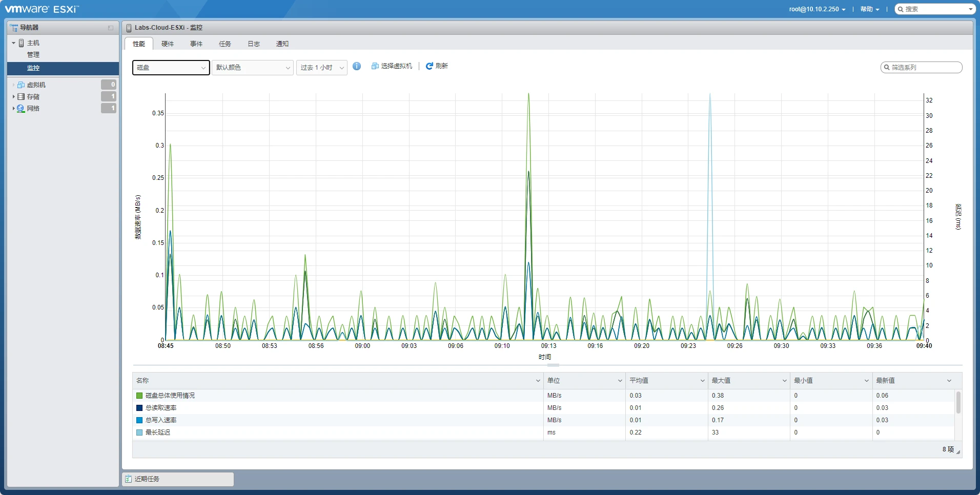Open the 默认颜色 color scheme dropdown
Viewport: 980px width, 495px height.
pos(253,68)
